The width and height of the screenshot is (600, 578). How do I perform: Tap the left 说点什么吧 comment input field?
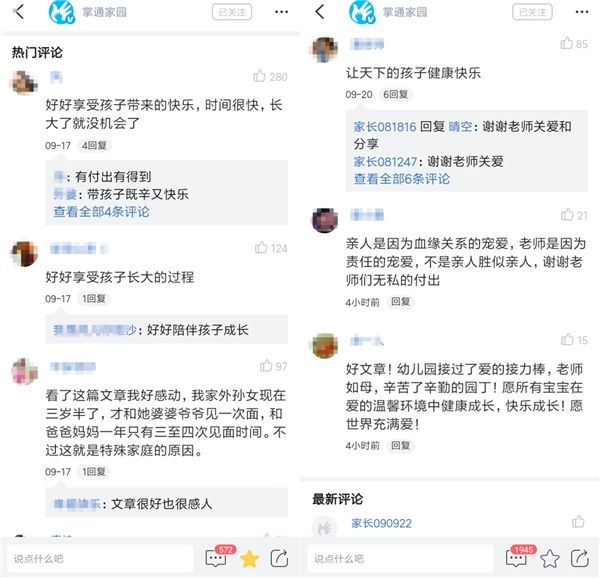point(99,558)
